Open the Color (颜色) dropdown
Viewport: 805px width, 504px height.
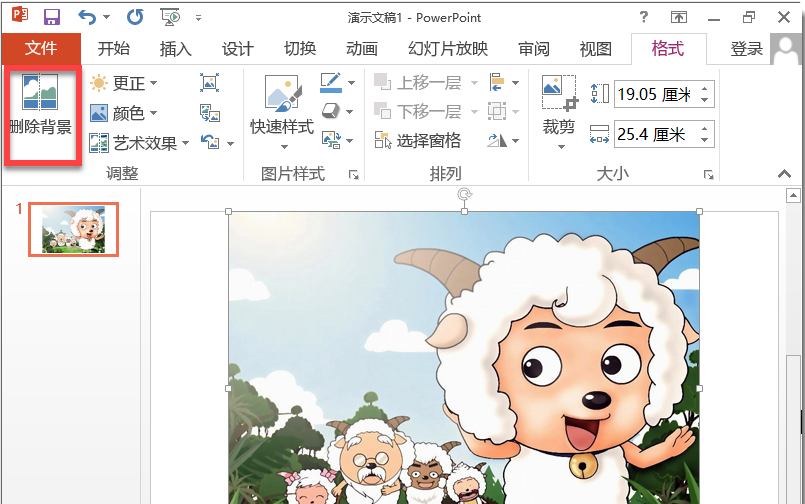coord(123,112)
